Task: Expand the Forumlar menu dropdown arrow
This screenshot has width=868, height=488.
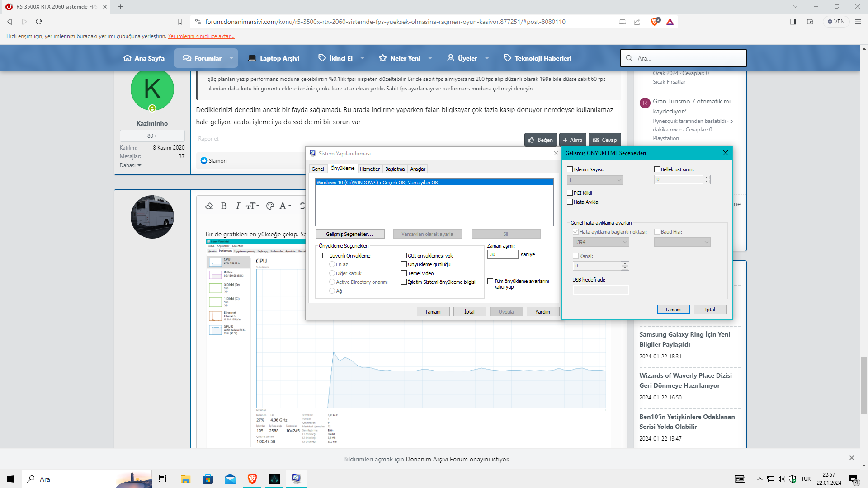Action: point(231,58)
